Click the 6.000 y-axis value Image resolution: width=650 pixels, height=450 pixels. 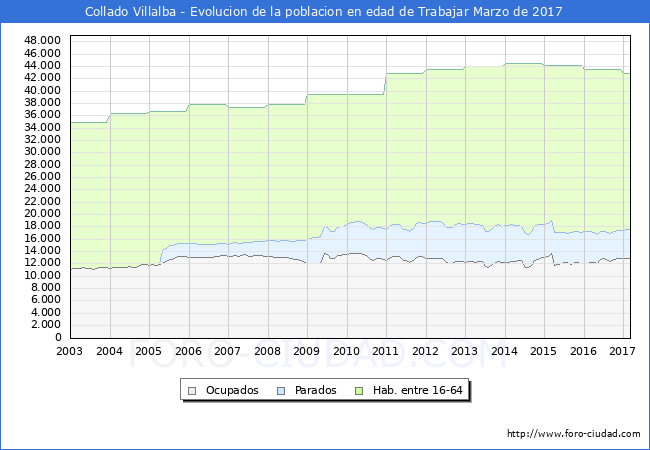[x=46, y=300]
